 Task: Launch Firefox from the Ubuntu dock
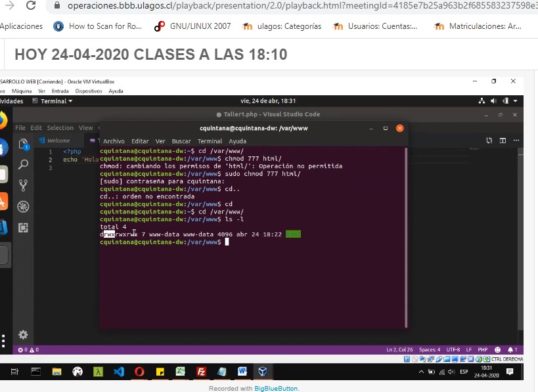3,121
